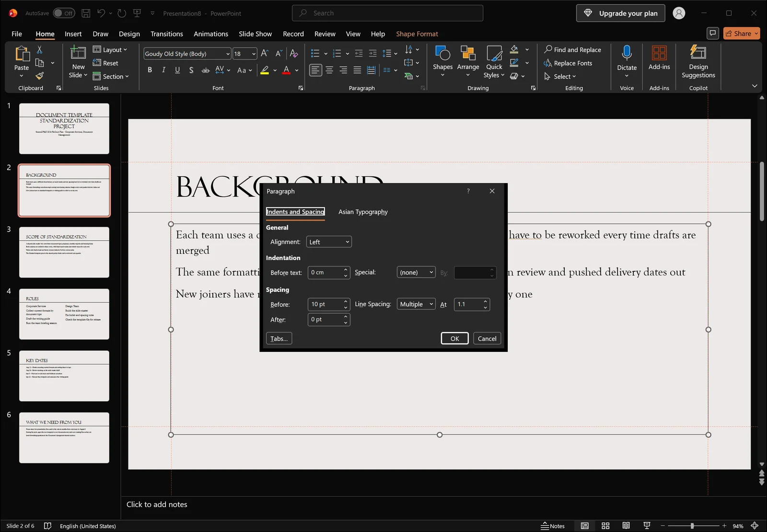Open Tabs... button in dialog
The image size is (767, 532).
coord(279,338)
